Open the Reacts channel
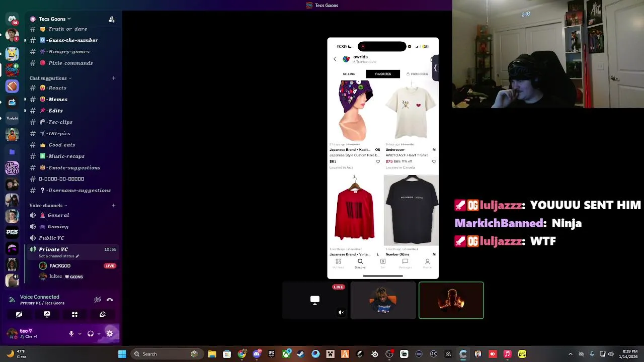The width and height of the screenshot is (644, 362). pos(73,88)
